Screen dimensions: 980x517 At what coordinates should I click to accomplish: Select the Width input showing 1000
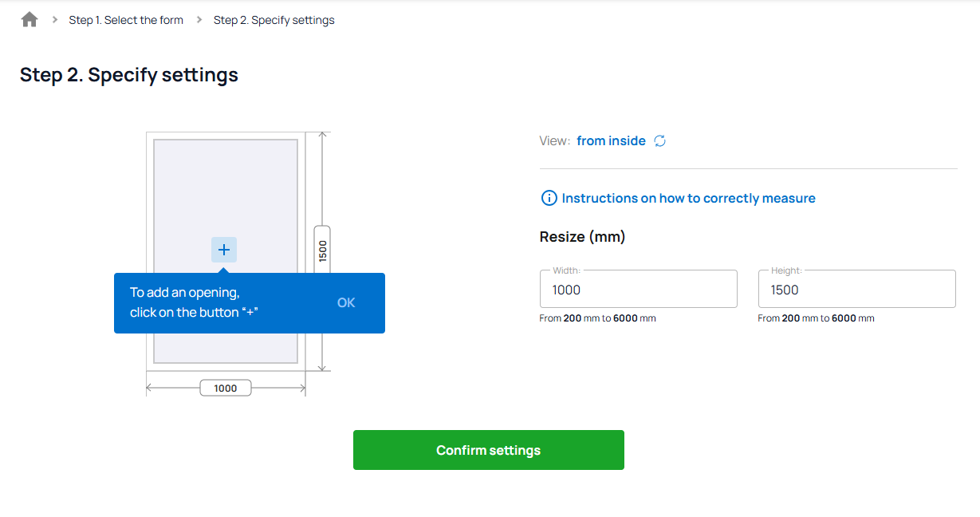pyautogui.click(x=638, y=289)
